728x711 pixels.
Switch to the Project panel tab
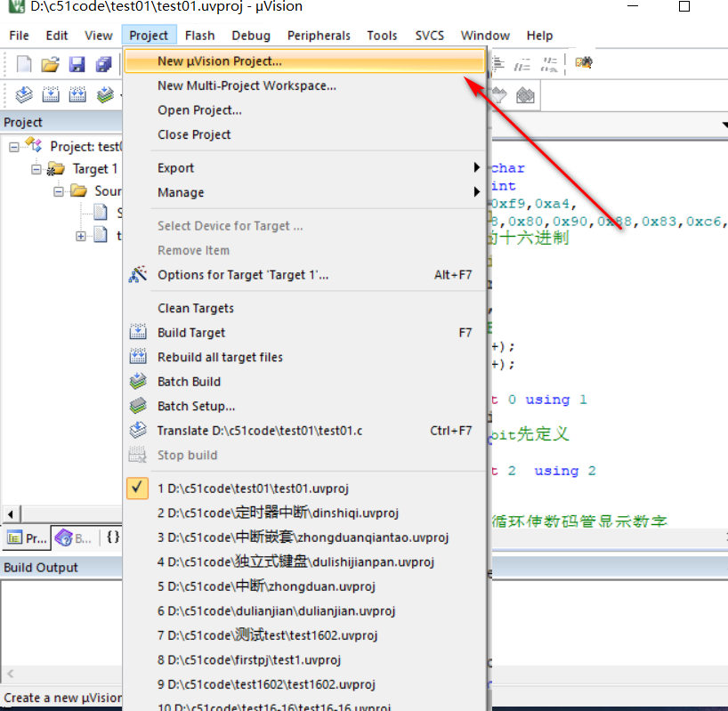coord(27,537)
